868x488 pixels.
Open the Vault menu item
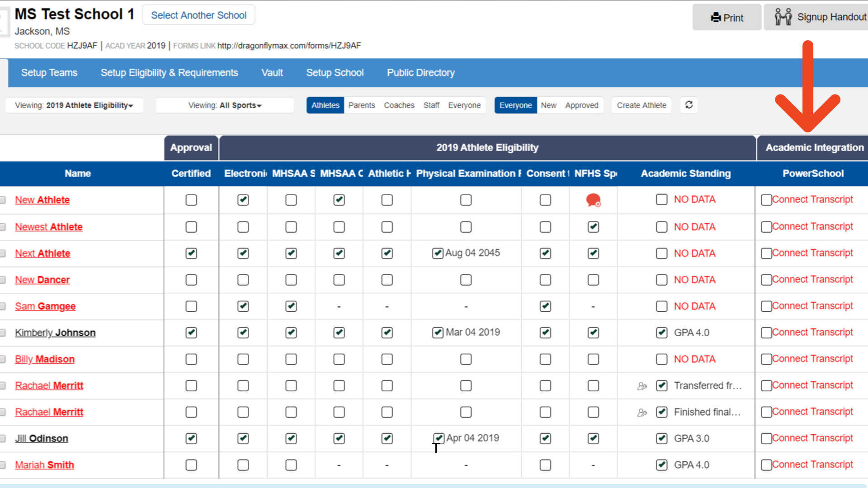pos(272,73)
